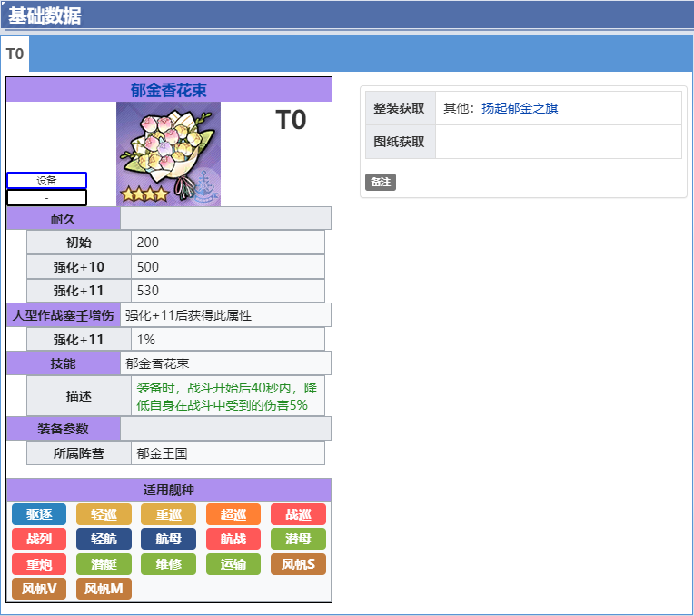Click the tulip bouquet equipment image
This screenshot has width=694, height=616.
click(169, 154)
